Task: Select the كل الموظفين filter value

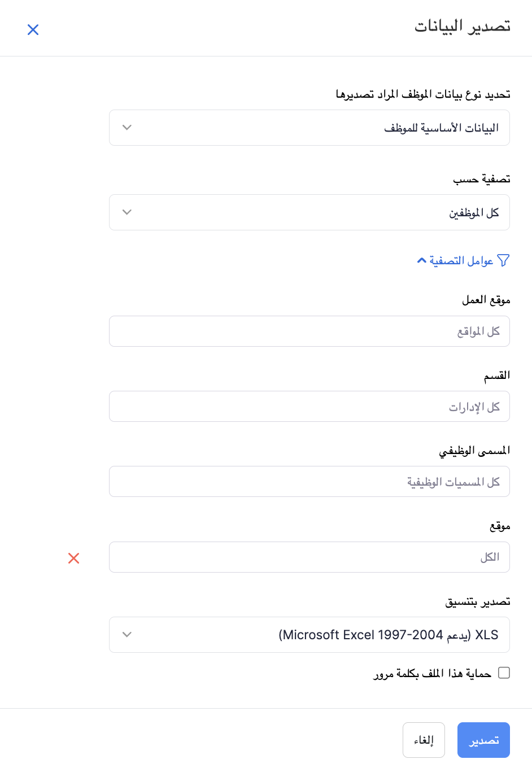Action: pyautogui.click(x=474, y=213)
